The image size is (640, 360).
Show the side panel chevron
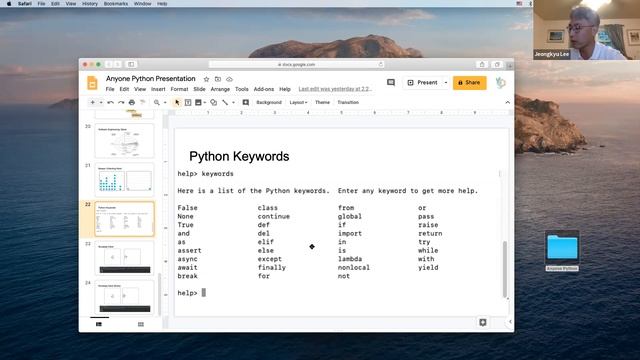tap(510, 322)
